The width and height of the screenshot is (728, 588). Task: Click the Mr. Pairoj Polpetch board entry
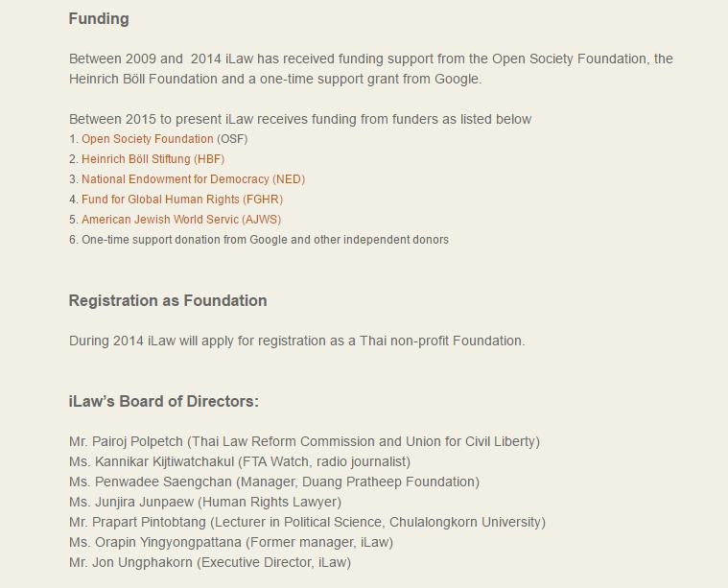pyautogui.click(x=304, y=441)
